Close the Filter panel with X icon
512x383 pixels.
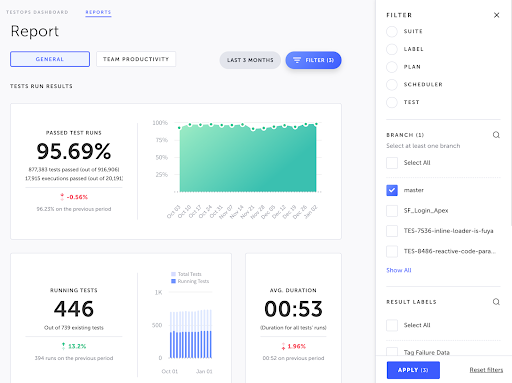click(x=496, y=15)
